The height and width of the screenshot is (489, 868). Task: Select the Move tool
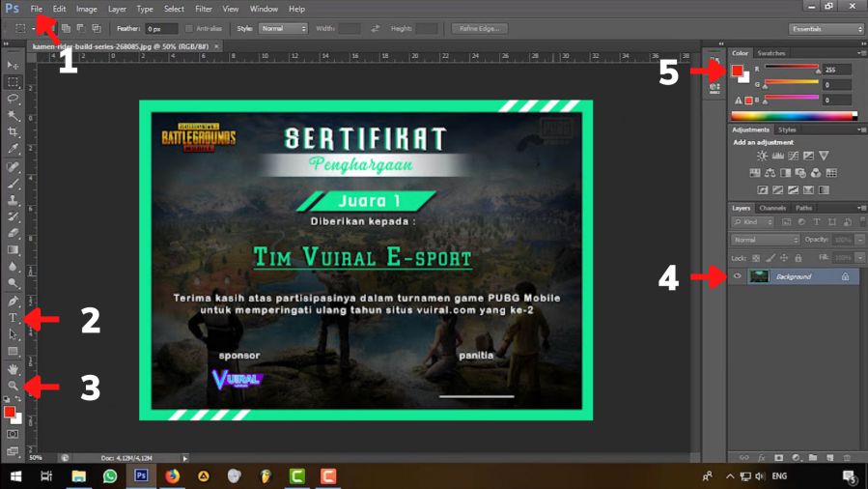click(x=13, y=66)
